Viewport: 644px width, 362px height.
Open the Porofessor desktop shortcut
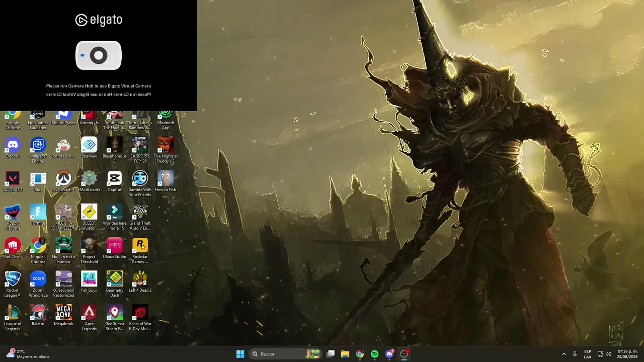(63, 148)
